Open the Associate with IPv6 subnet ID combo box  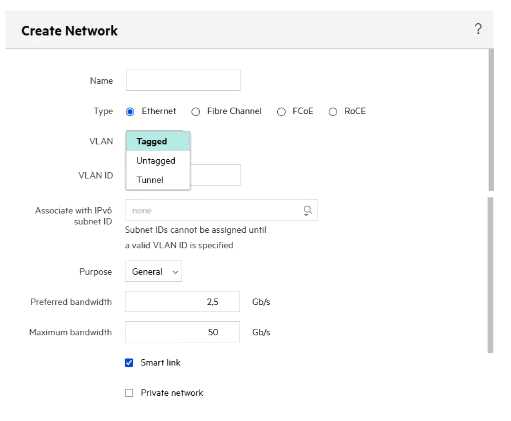pos(221,210)
